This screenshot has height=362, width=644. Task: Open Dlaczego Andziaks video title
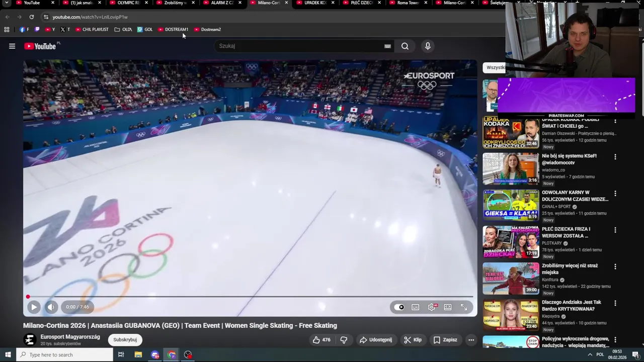pos(572,306)
